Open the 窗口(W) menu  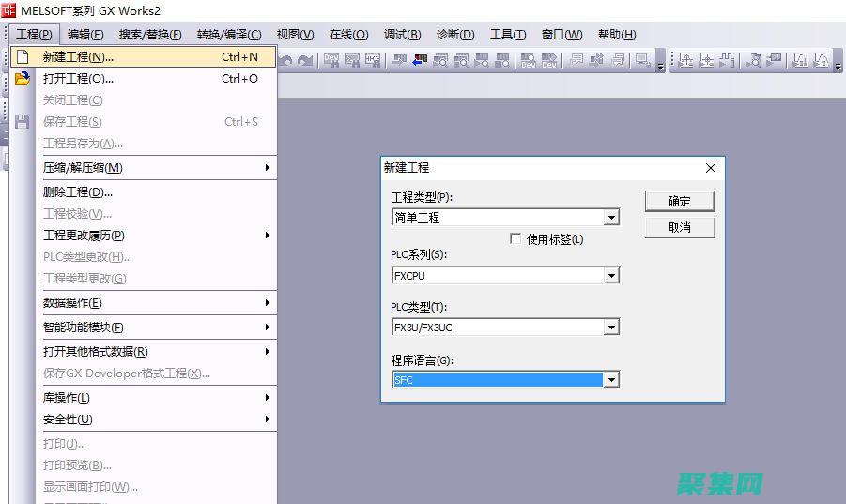point(561,35)
